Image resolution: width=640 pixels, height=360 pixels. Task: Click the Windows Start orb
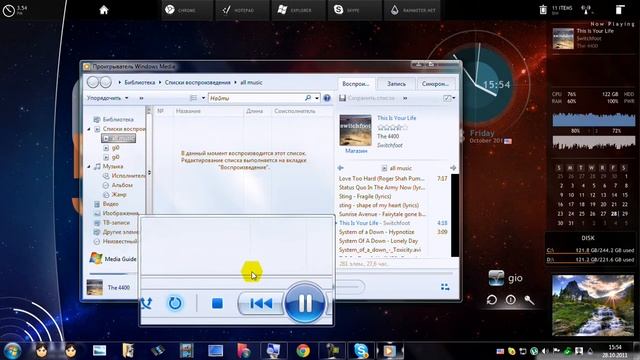coord(13,351)
